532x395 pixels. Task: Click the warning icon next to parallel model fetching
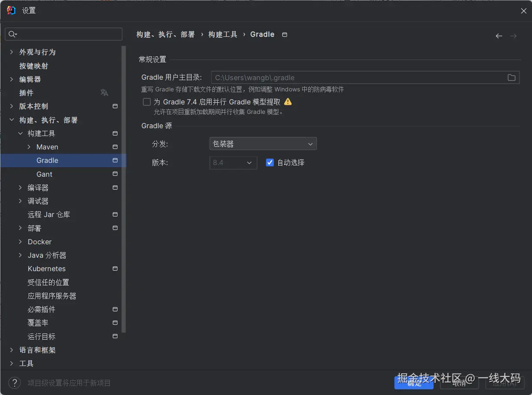tap(288, 102)
